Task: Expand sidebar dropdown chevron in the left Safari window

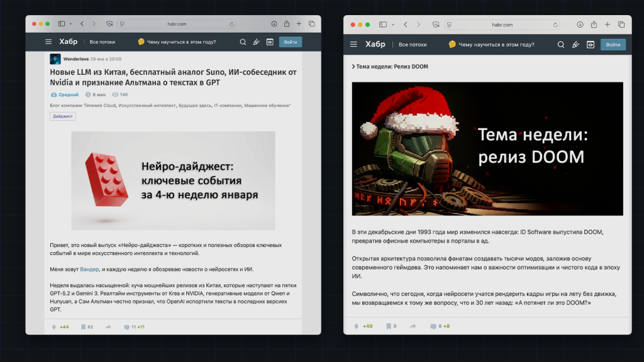Action: (71, 24)
